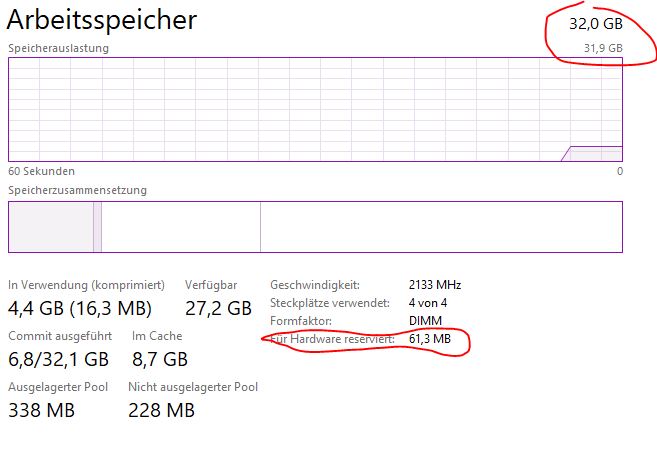Click the 228 MB Nicht ausgelagerter Pool value
This screenshot has width=657, height=458.
click(x=161, y=410)
